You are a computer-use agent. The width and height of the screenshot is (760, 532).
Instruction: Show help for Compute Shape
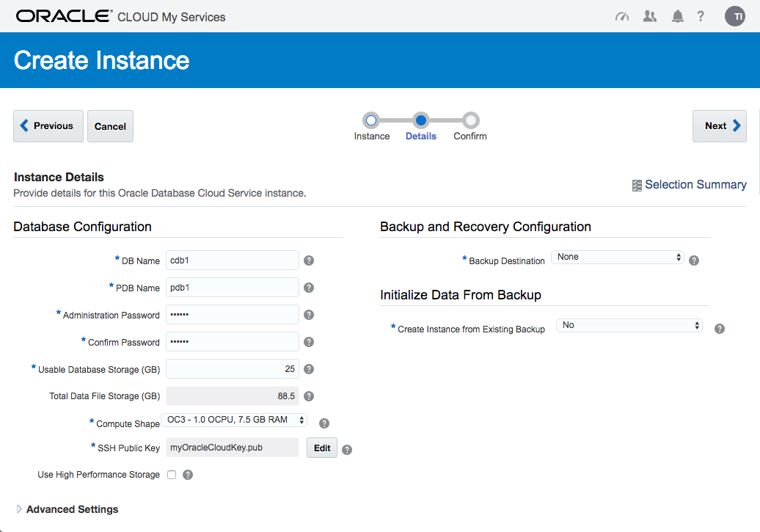(324, 423)
